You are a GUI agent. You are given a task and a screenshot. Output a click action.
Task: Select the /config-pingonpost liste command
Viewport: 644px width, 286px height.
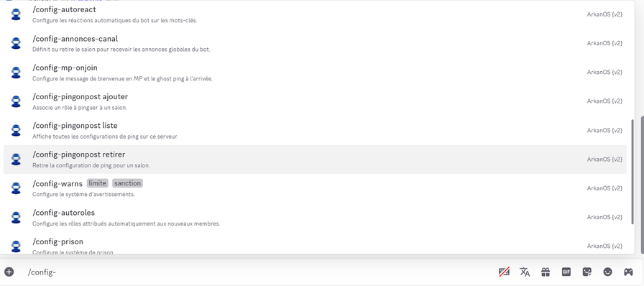(x=315, y=130)
